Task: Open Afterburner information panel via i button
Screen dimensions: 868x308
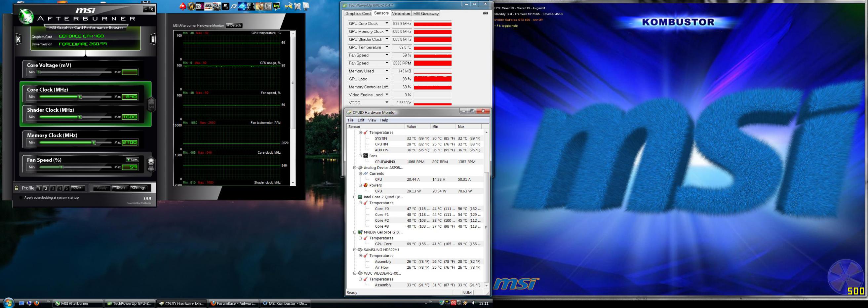Action: pos(153,39)
